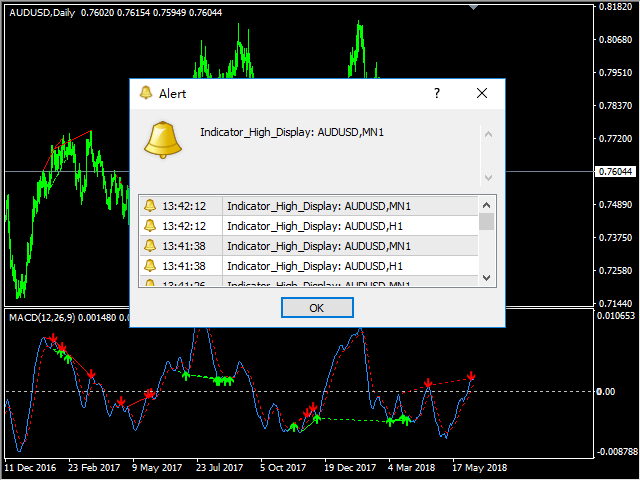
Task: Click the OK button in Alert dialog
Action: [x=317, y=308]
